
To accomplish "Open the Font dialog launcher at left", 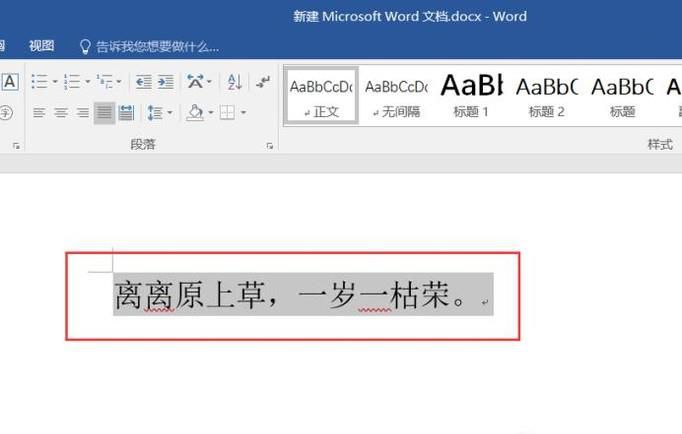I will tap(17, 146).
